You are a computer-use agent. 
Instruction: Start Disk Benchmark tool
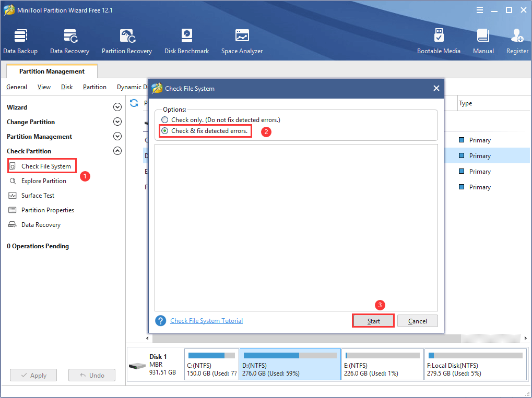(x=186, y=41)
